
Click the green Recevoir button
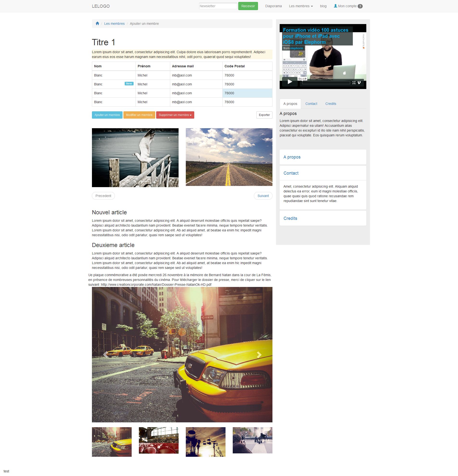click(x=248, y=6)
